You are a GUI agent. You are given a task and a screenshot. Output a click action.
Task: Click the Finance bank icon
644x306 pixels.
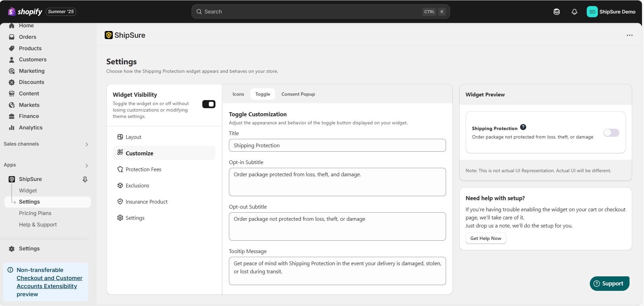pos(12,116)
